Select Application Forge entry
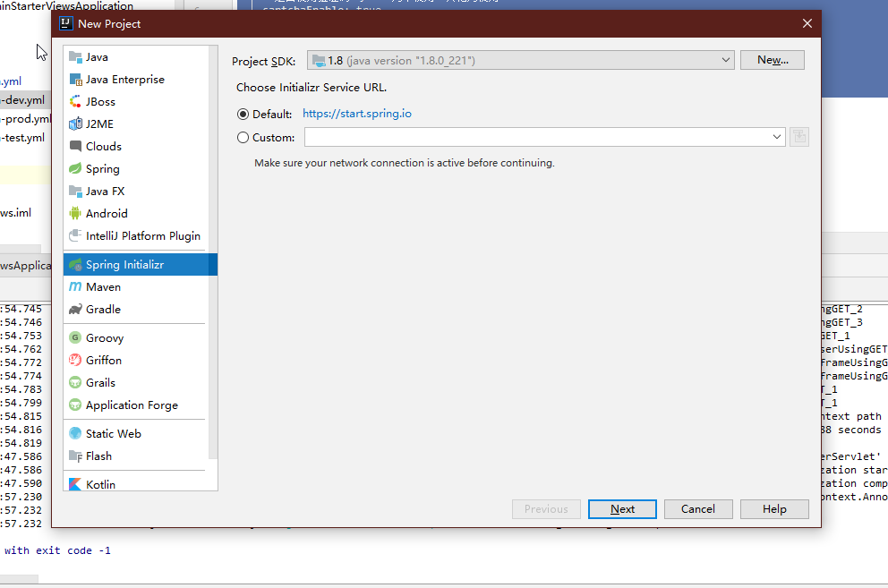Viewport: 888px width, 588px height. click(136, 405)
